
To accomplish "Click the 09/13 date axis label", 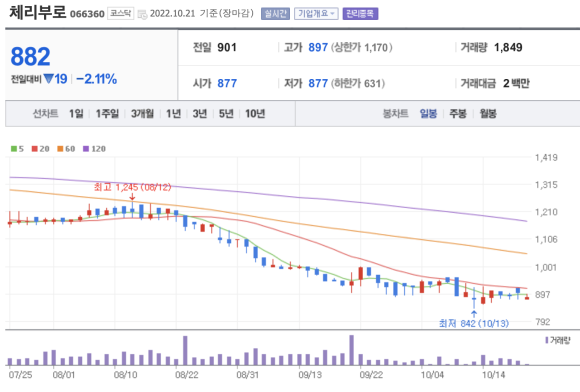I will (310, 375).
